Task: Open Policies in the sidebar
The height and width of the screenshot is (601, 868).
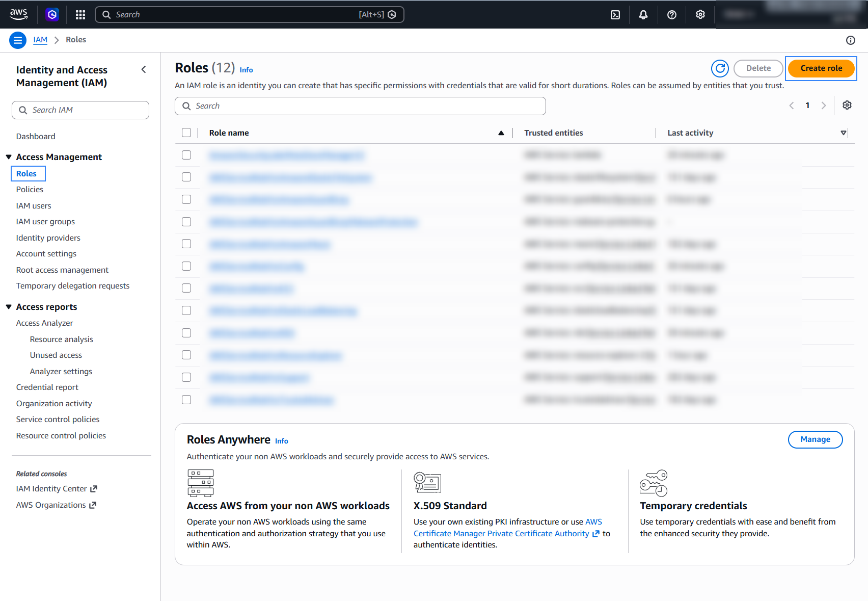Action: (x=30, y=190)
